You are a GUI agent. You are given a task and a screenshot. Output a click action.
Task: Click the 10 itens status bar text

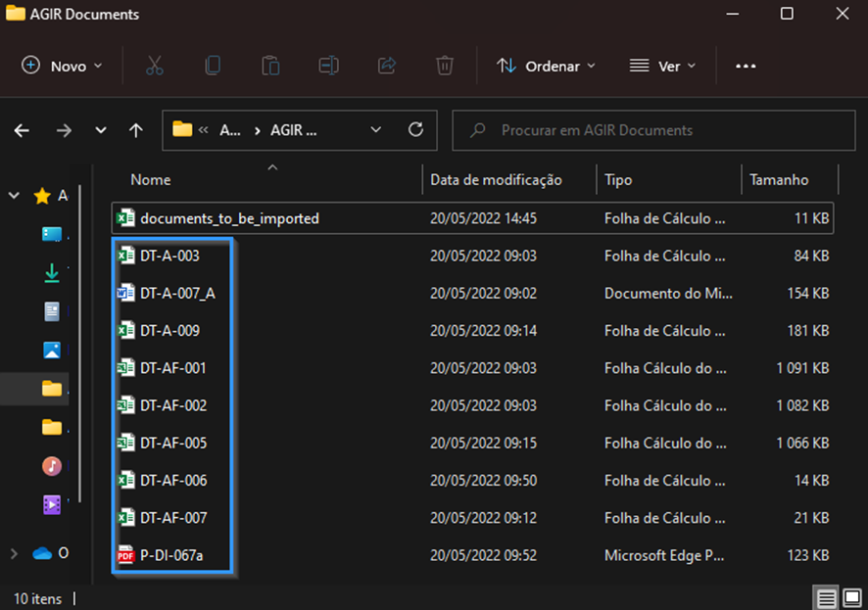point(37,599)
